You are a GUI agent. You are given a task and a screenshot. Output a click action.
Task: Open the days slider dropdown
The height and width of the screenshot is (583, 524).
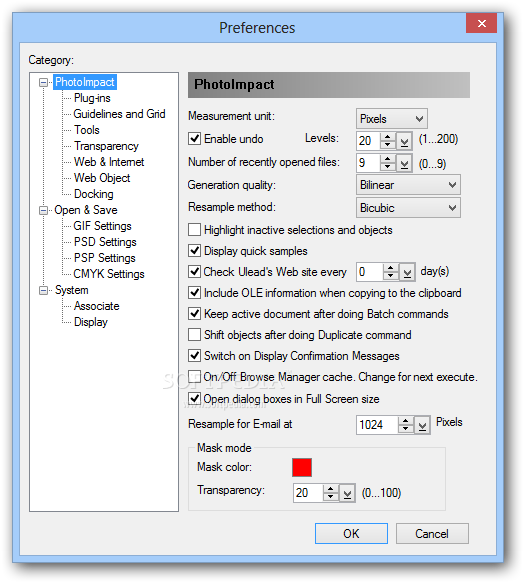[407, 273]
